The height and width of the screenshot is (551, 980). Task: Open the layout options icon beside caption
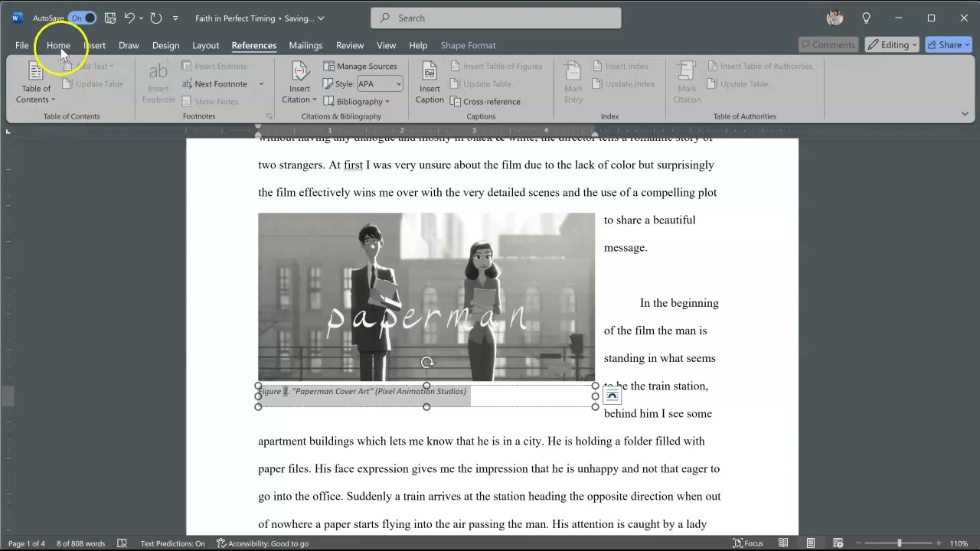coord(612,395)
